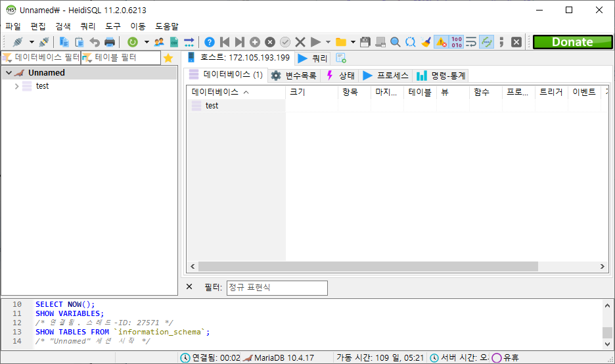The image size is (615, 364).
Task: Click the yellow Load SQL file folder icon
Action: point(341,42)
